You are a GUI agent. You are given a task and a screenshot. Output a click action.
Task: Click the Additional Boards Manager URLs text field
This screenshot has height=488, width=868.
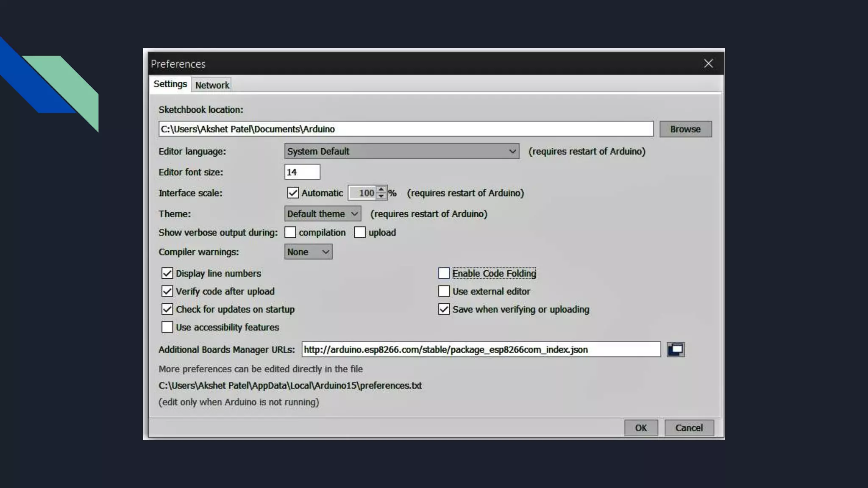pos(481,349)
